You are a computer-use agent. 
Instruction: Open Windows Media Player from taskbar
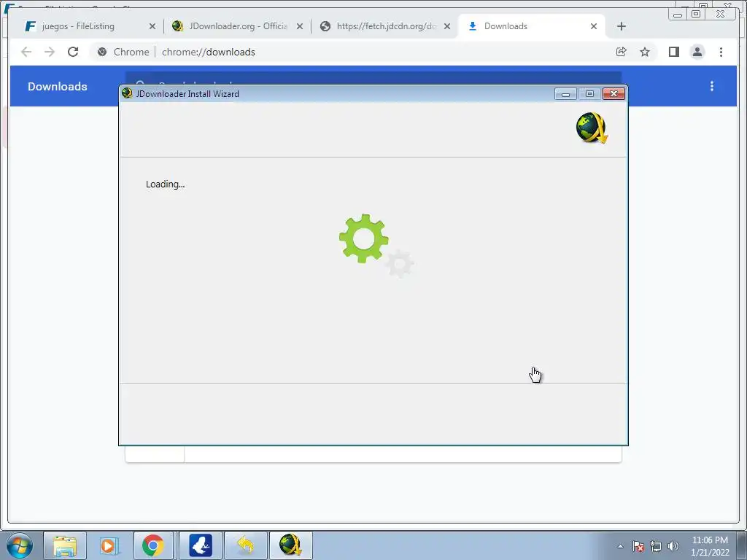pyautogui.click(x=109, y=545)
